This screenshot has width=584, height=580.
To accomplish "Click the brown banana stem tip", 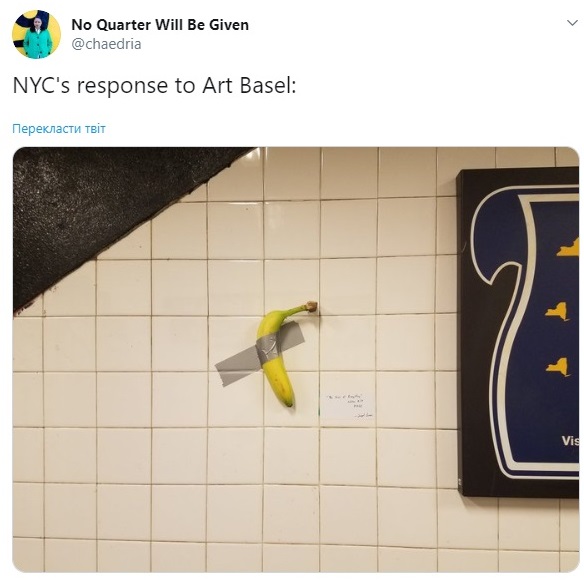I will [x=312, y=306].
